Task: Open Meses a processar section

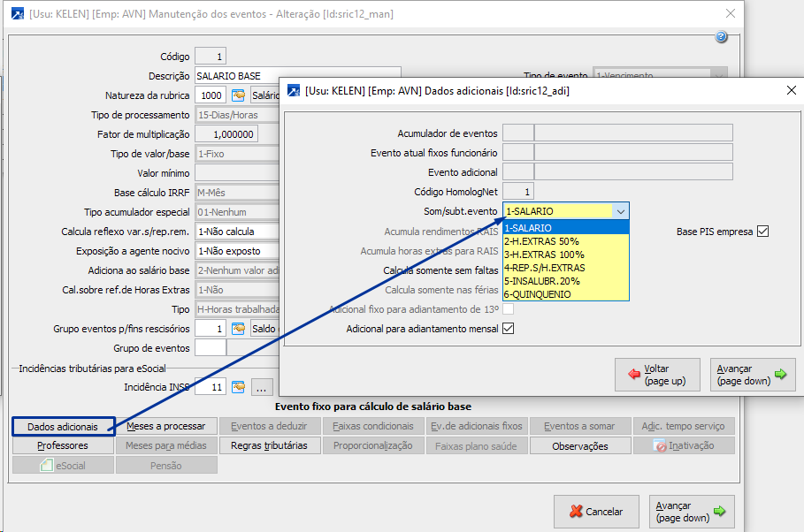Action: (x=166, y=426)
